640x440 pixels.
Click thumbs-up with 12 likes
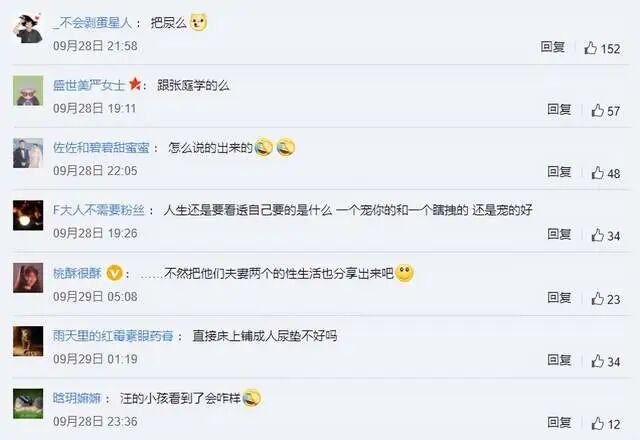pos(598,423)
